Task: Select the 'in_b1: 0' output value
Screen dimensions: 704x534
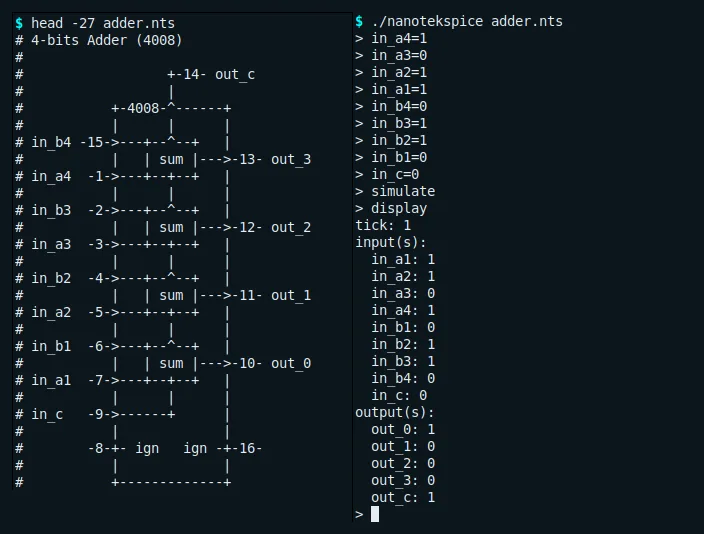Action: [403, 327]
